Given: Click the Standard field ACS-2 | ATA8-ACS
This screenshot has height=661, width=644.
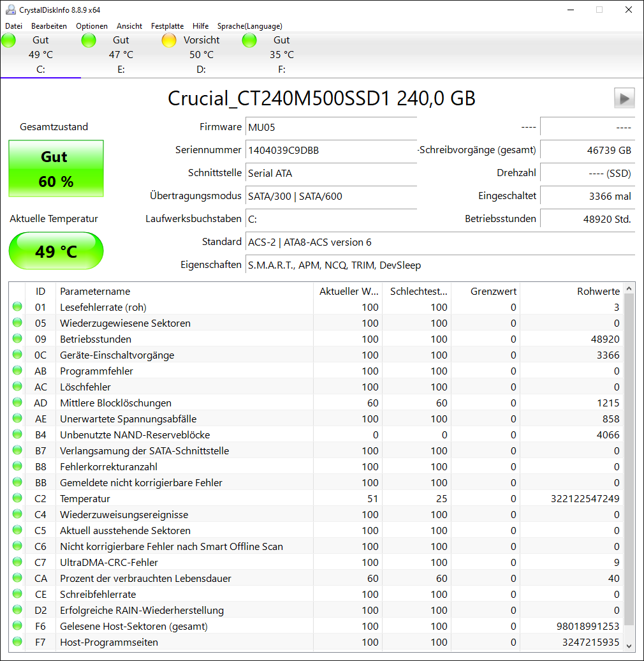Looking at the screenshot, I should tap(440, 242).
